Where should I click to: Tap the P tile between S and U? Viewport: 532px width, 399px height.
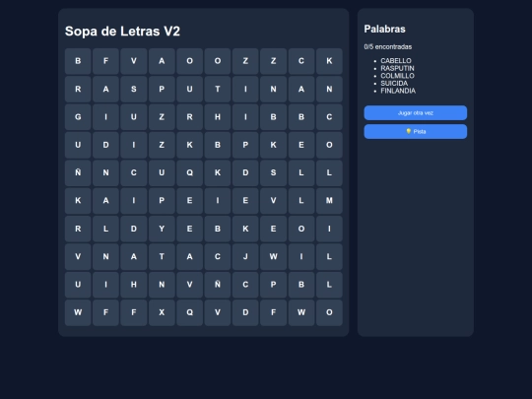coord(162,89)
